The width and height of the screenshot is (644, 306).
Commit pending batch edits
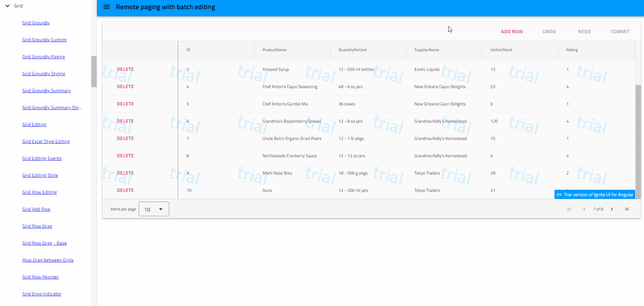620,32
